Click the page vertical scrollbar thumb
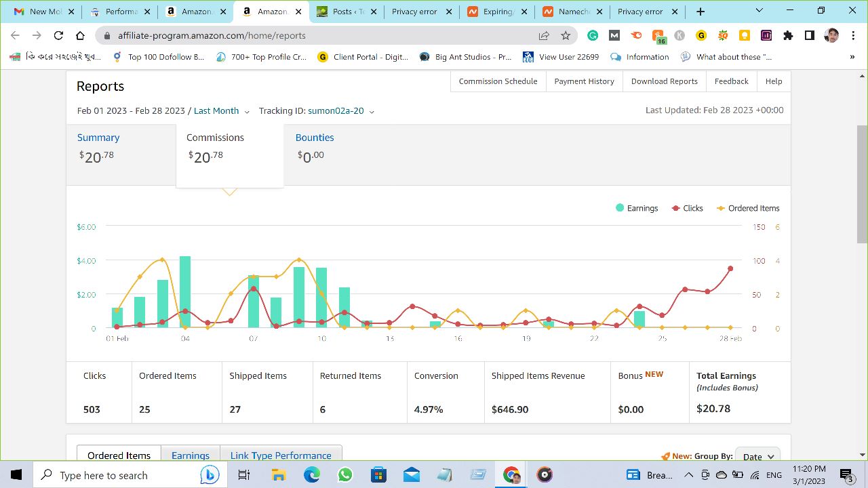868x488 pixels. click(862, 183)
